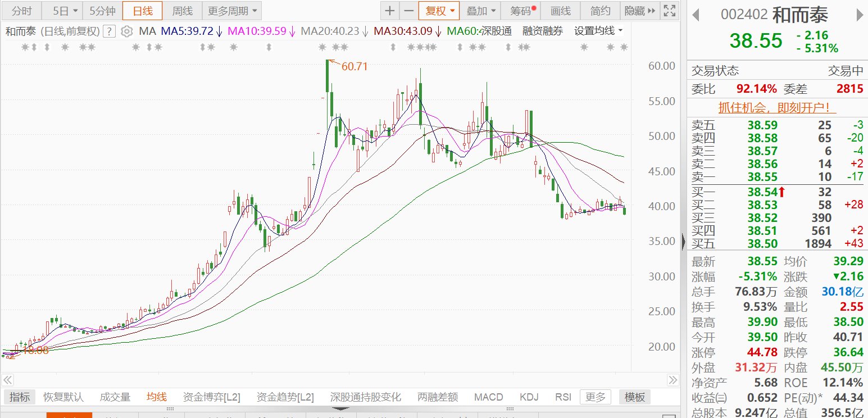The image size is (868, 418).
Task: Go to previous stock with left arrow
Action: tap(696, 15)
